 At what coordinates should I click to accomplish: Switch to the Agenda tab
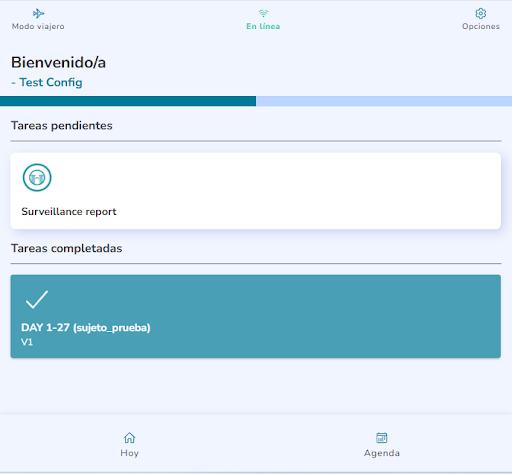point(382,444)
